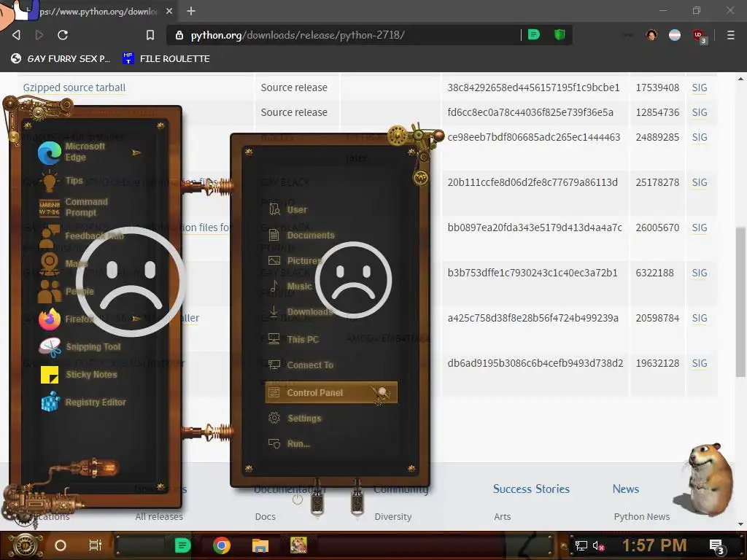Screen dimensions: 747x560
Task: Open the Success Stories footer link
Action: coord(531,489)
